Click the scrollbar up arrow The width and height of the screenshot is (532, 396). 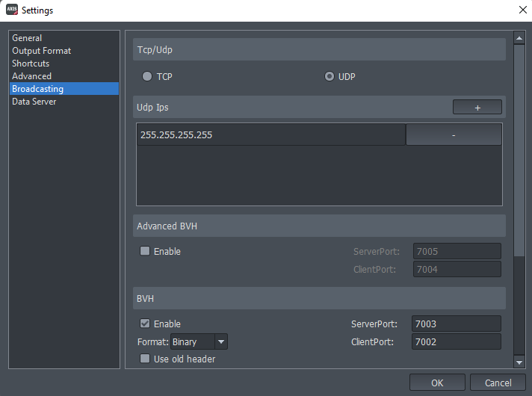click(x=519, y=38)
